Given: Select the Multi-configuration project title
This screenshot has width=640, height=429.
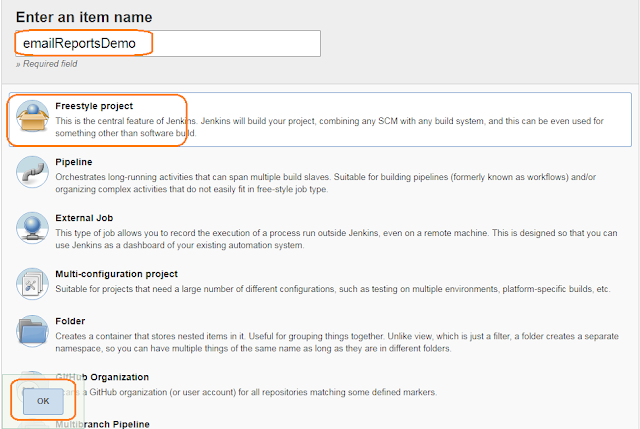Looking at the screenshot, I should pos(117,273).
